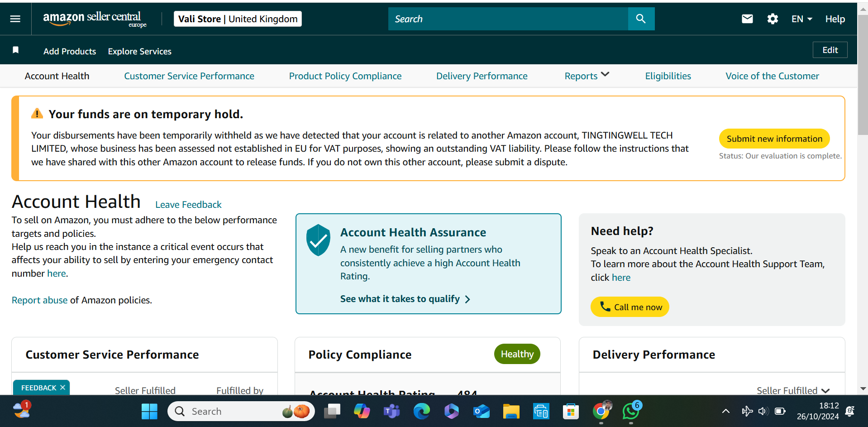Open the notification bell in the taskbar
868x427 pixels.
[849, 411]
